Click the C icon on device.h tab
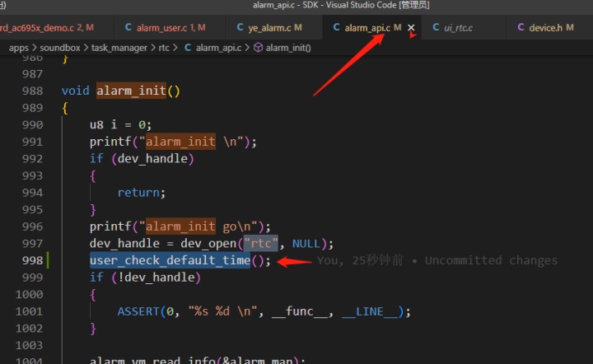 point(521,27)
